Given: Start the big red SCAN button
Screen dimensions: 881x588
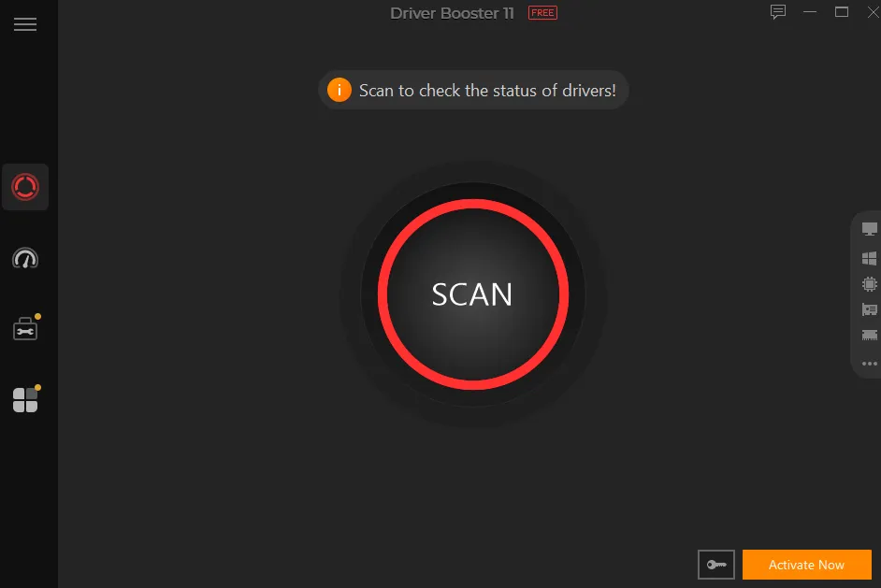Looking at the screenshot, I should click(x=473, y=294).
